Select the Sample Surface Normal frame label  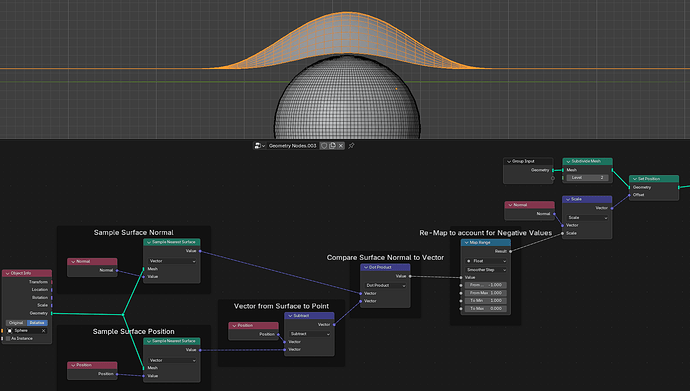tap(133, 233)
